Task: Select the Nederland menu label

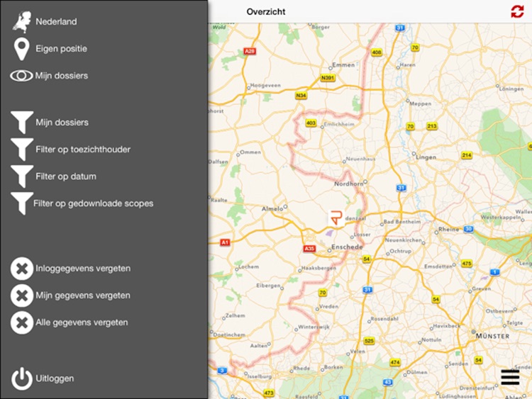Action: coord(56,22)
